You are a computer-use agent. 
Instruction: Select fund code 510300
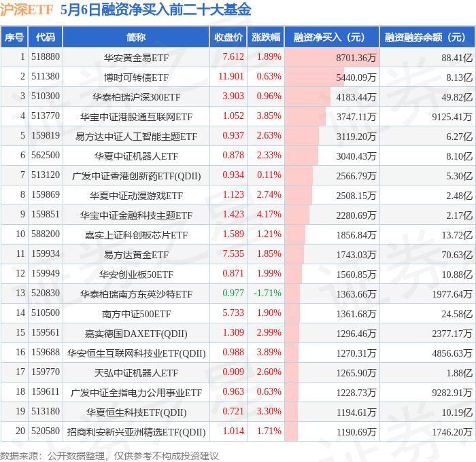pos(46,96)
